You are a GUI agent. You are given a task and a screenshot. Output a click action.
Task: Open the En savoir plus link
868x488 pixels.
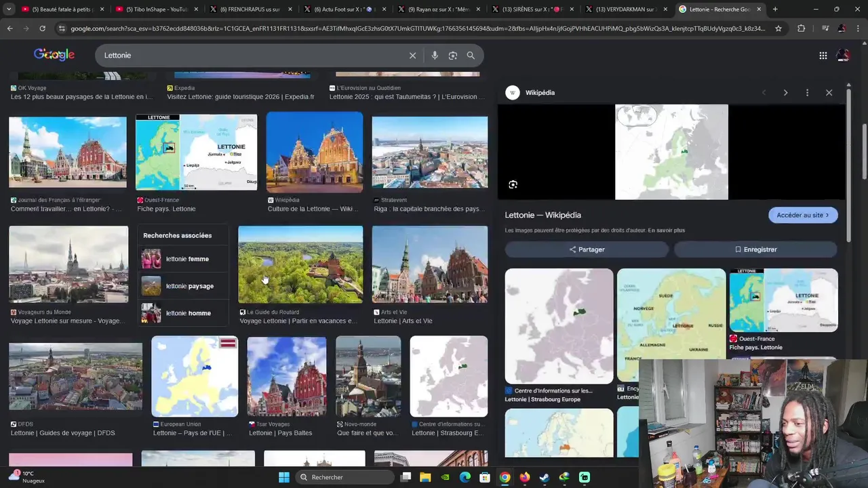(x=666, y=230)
